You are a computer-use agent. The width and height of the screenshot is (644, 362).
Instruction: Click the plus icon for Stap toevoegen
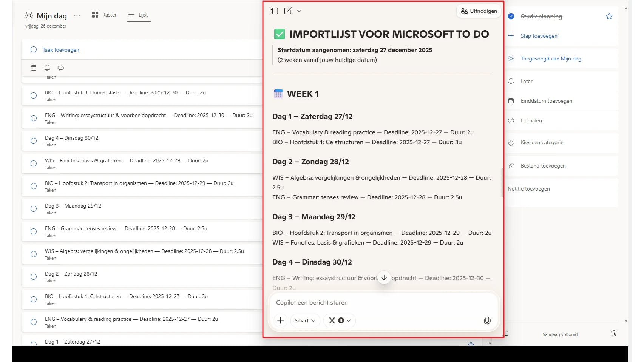tap(511, 36)
